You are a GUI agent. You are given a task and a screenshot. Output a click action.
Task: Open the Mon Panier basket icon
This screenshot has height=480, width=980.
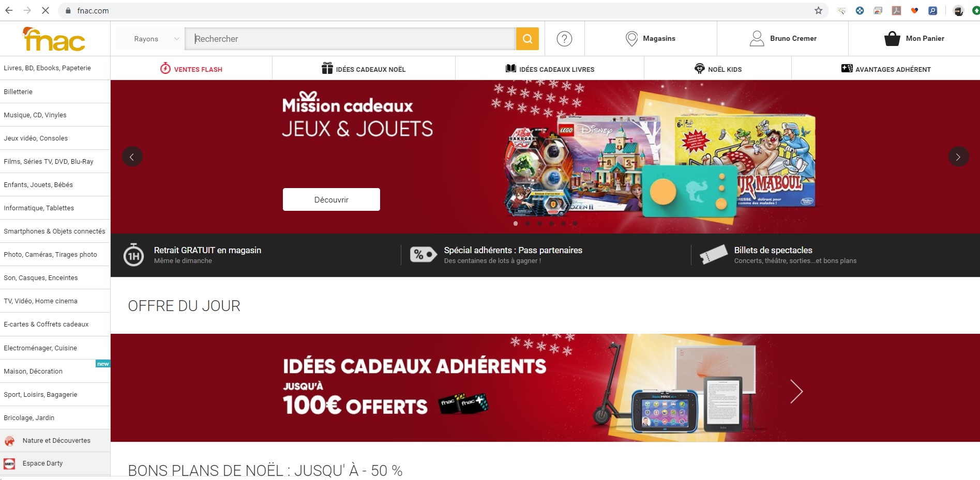pyautogui.click(x=892, y=39)
